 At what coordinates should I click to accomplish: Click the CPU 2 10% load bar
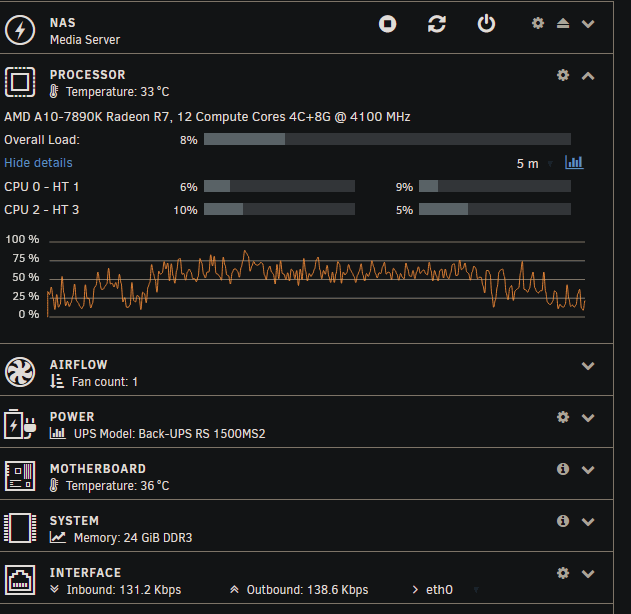point(279,209)
